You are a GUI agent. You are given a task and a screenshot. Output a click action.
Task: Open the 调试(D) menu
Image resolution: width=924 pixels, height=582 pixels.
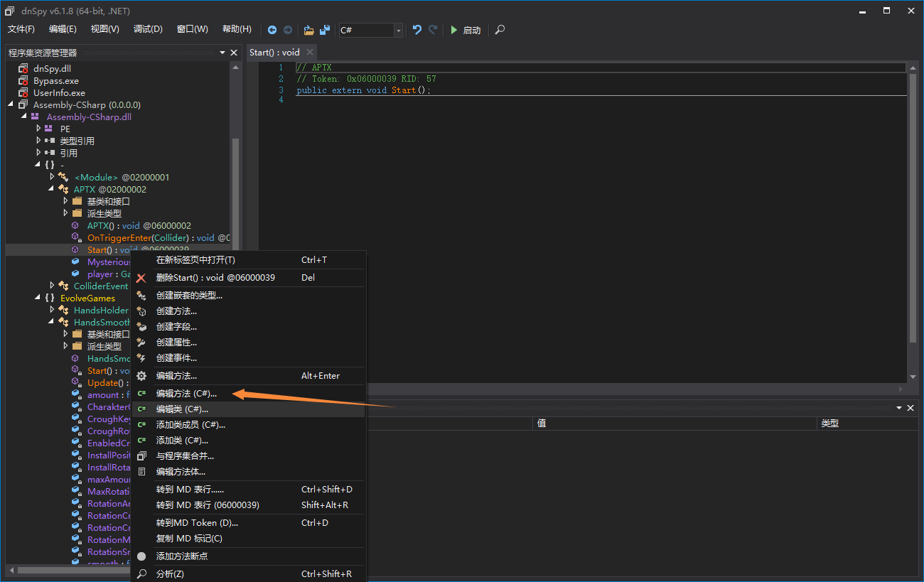pos(148,29)
